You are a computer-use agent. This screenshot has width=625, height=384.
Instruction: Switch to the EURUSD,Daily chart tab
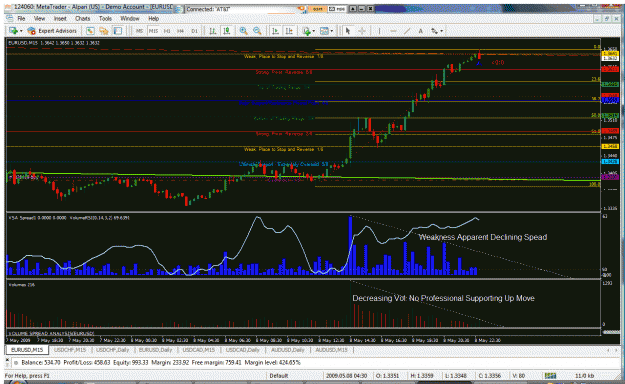(155, 350)
